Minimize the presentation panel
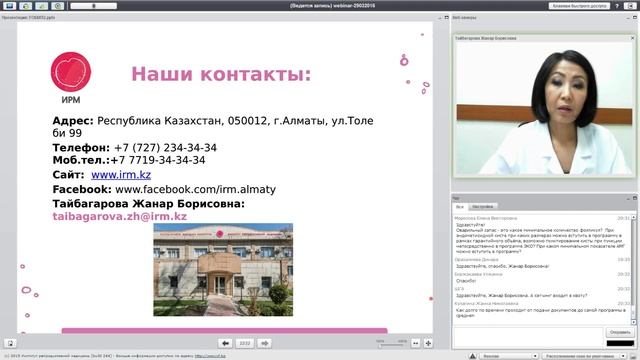This screenshot has height=360, width=640. tap(440, 18)
